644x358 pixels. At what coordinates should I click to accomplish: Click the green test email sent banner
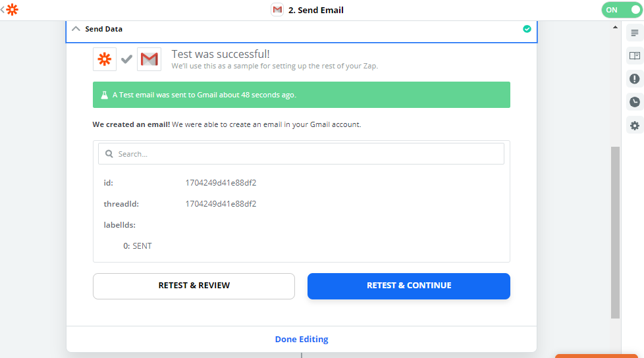tap(301, 95)
